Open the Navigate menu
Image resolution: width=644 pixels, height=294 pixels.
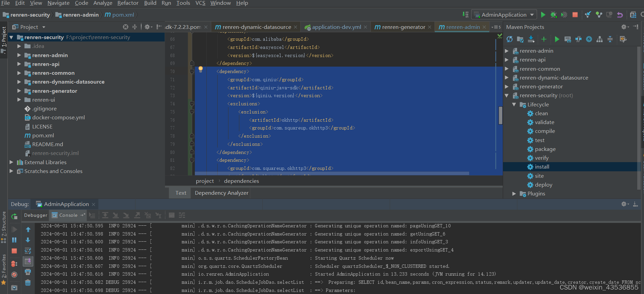click(x=58, y=3)
